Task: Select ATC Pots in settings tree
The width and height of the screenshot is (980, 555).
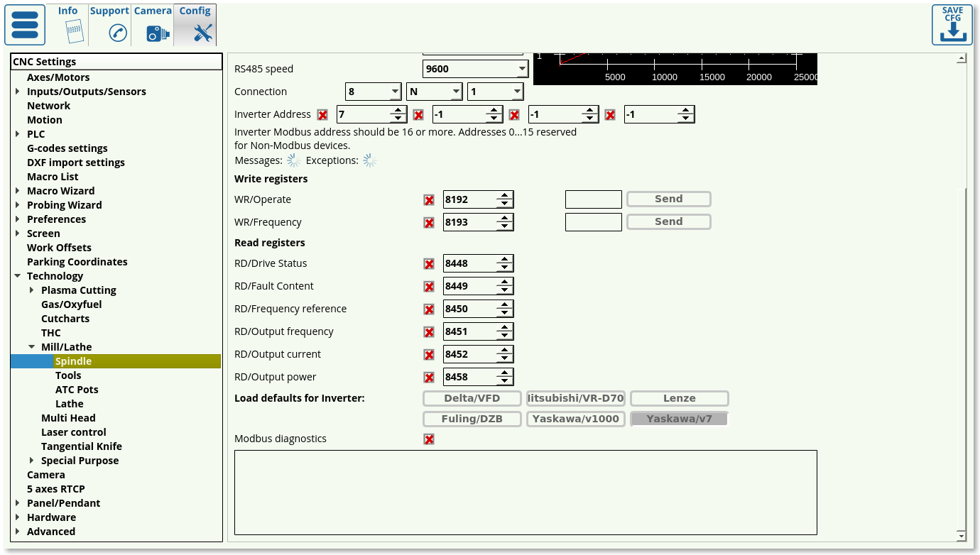Action: pyautogui.click(x=77, y=390)
